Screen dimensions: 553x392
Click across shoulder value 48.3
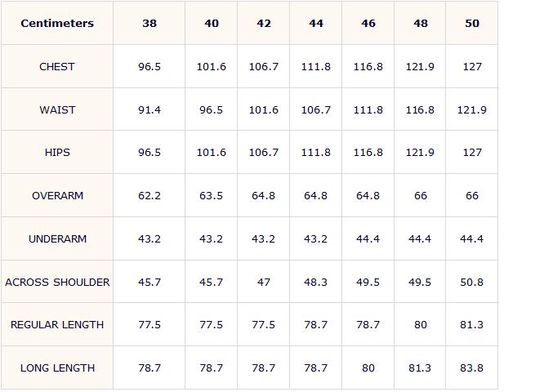(315, 282)
